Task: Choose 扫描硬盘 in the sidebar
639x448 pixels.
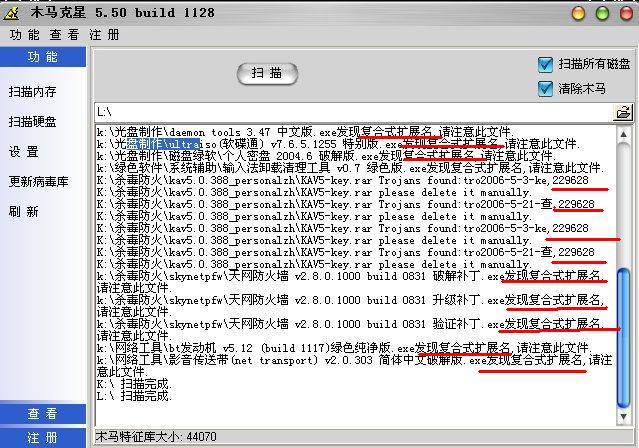Action: [x=33, y=121]
